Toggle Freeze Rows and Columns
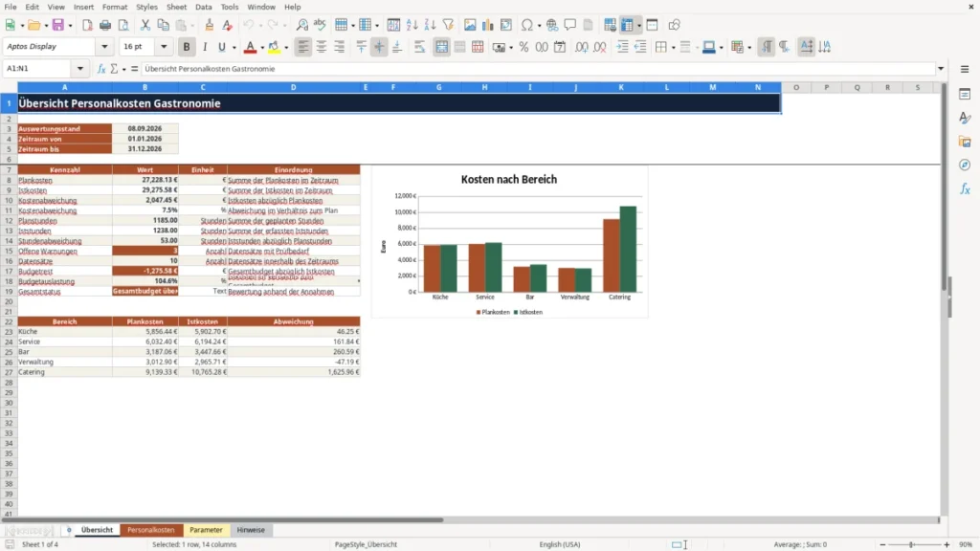The image size is (980, 551). click(628, 25)
